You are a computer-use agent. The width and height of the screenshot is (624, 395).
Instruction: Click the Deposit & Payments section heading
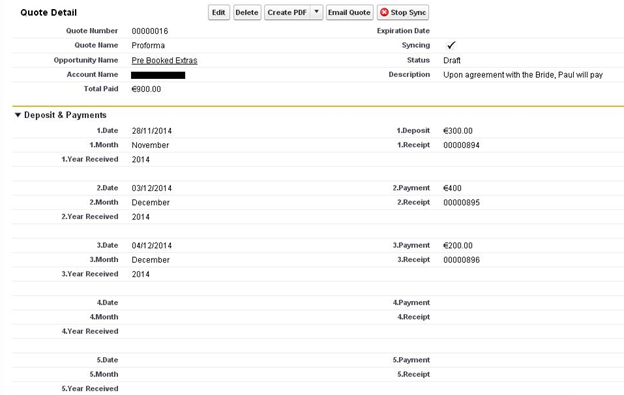coord(65,115)
